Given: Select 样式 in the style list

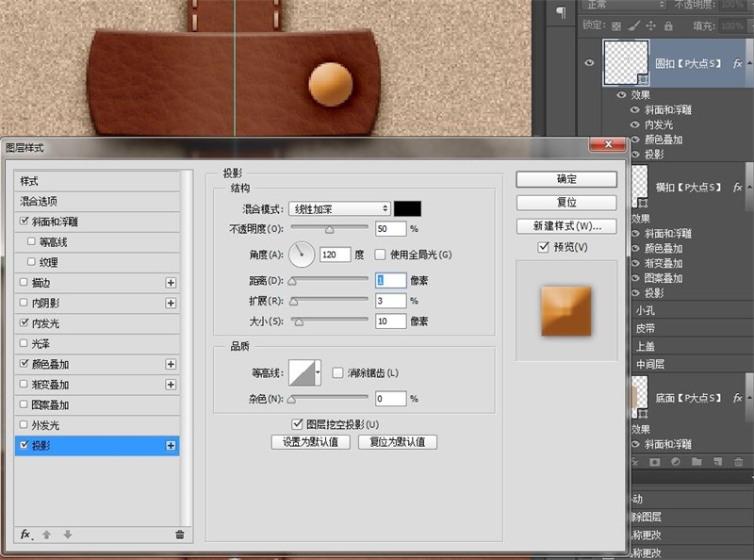Looking at the screenshot, I should tap(98, 181).
